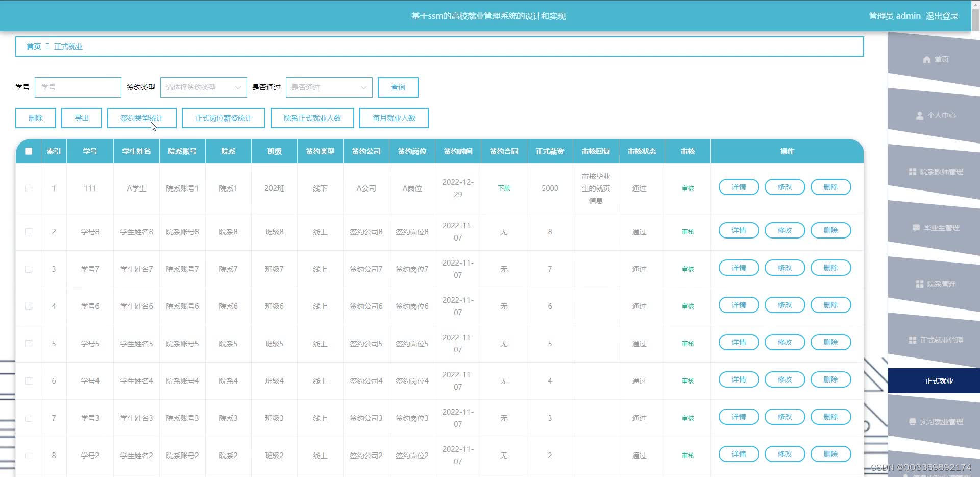Open 院系管理 sidebar menu
Viewport: 980px width, 477px height.
point(934,284)
